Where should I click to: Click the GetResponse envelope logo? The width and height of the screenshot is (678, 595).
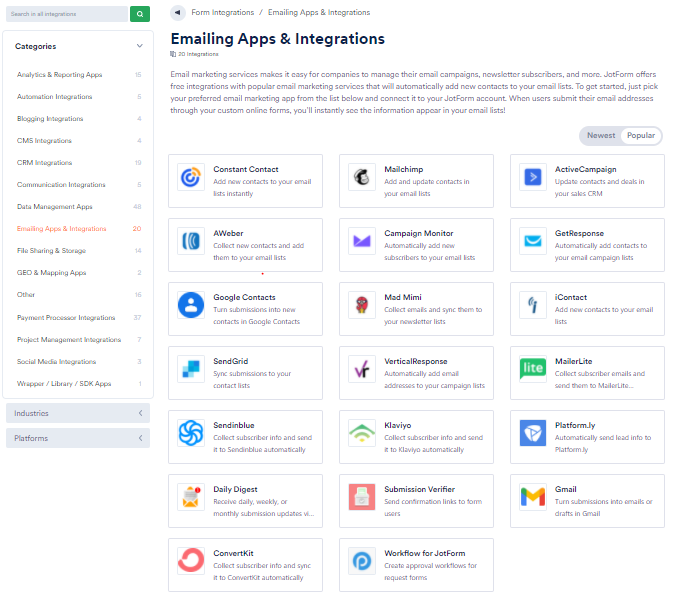(532, 241)
